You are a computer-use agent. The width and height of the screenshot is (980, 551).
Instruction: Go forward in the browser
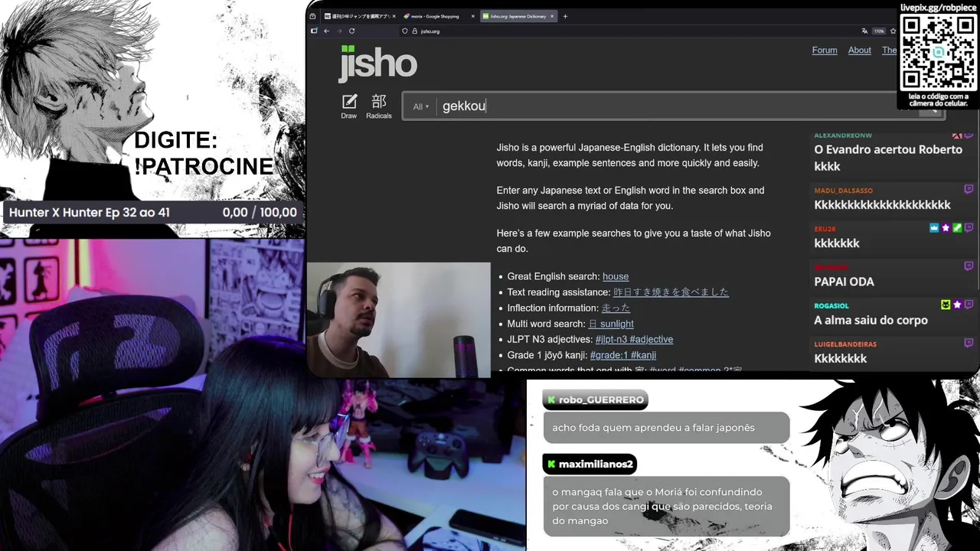pyautogui.click(x=339, y=31)
